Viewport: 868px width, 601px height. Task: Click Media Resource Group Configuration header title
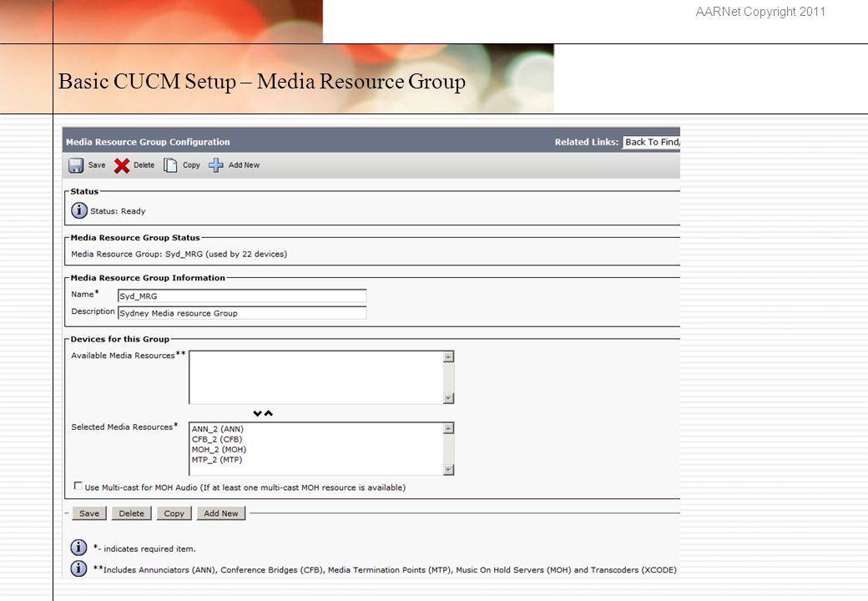[148, 142]
